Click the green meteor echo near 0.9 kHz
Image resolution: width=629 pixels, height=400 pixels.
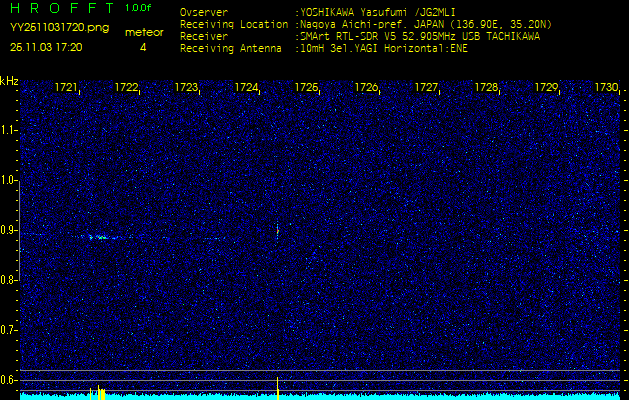(100, 237)
